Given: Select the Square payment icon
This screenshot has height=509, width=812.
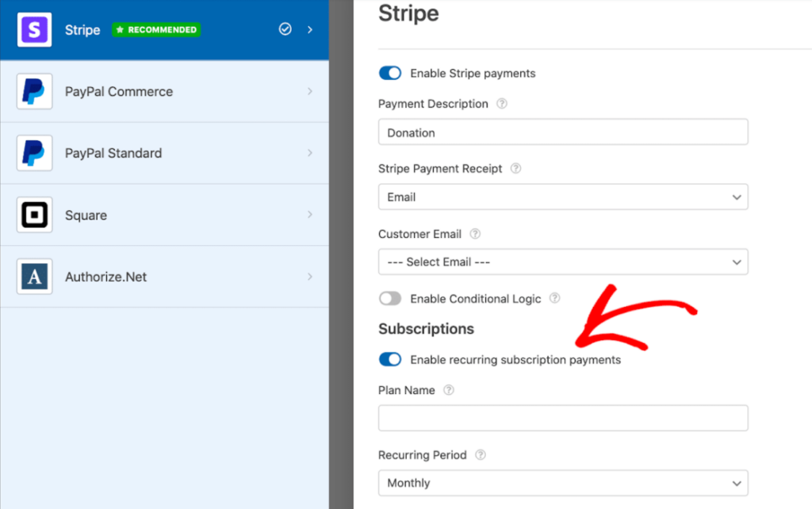Looking at the screenshot, I should click(x=33, y=215).
